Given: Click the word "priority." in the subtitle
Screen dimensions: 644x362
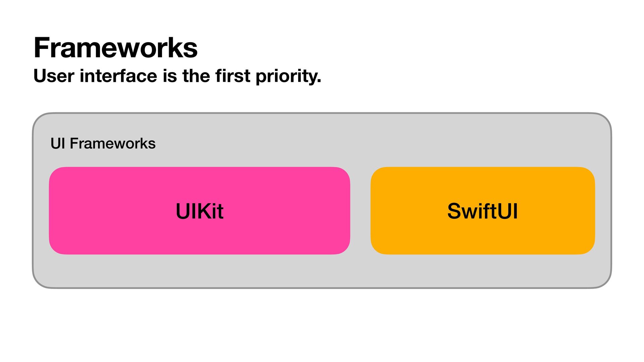Looking at the screenshot, I should coord(288,76).
